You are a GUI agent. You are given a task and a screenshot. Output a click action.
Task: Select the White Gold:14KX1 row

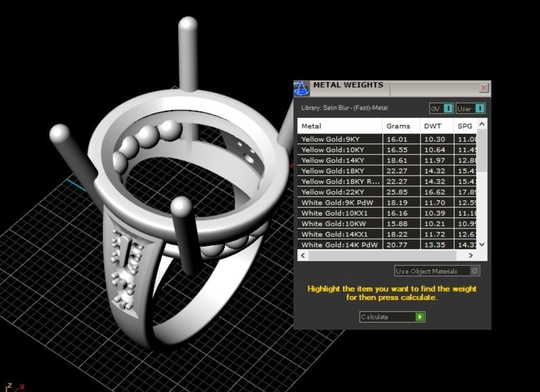(387, 234)
